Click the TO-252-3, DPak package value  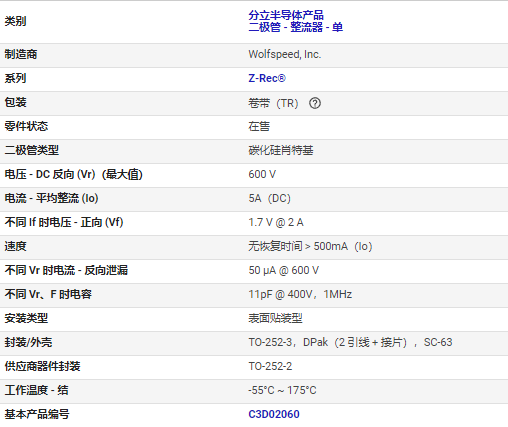(350, 342)
